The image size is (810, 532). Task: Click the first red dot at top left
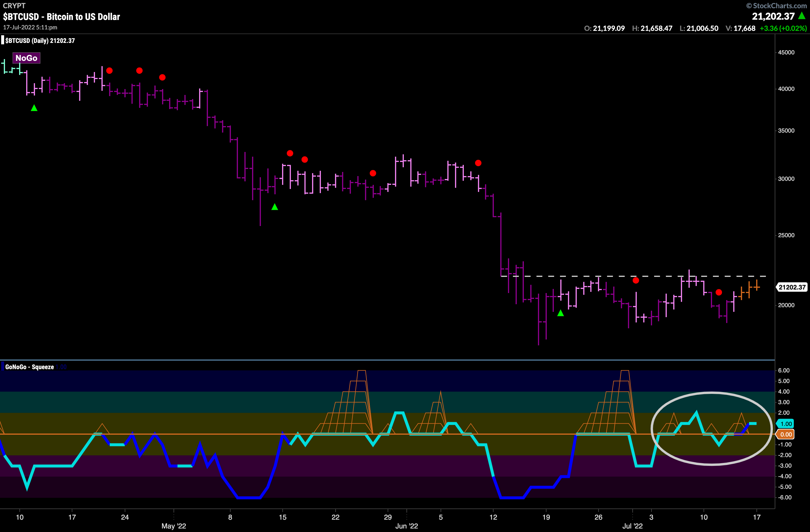point(109,71)
